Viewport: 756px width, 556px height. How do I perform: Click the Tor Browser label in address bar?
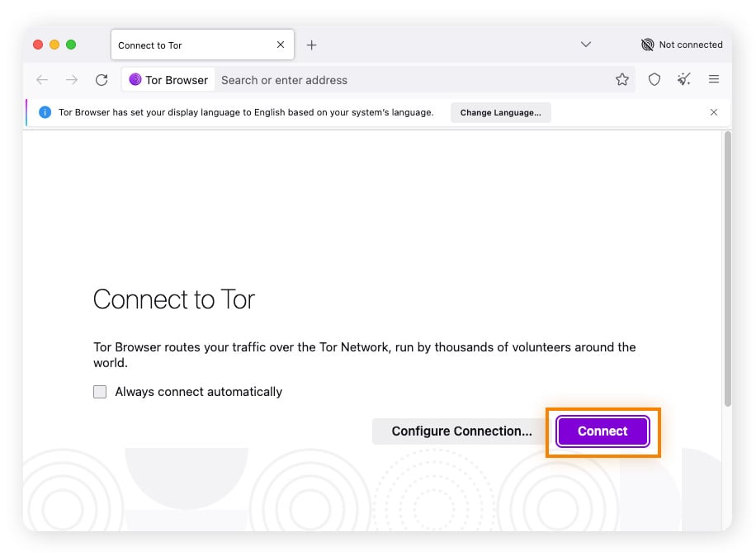point(177,80)
